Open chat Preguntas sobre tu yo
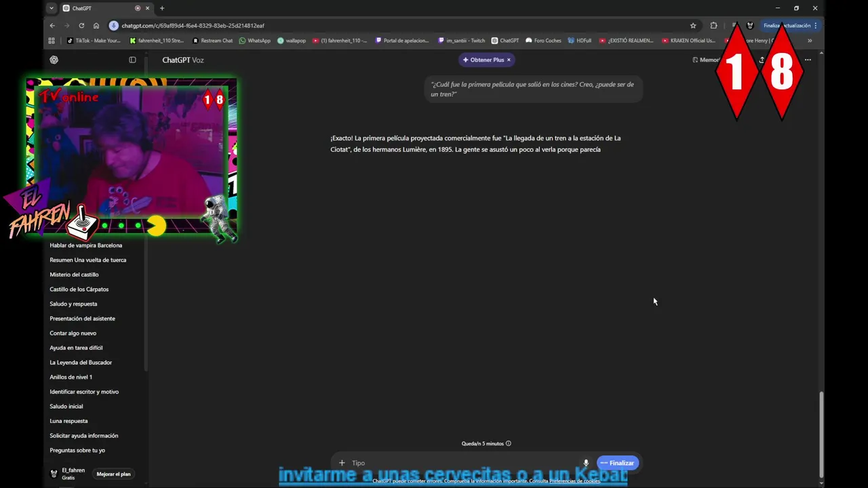Image resolution: width=868 pixels, height=488 pixels. pos(77,450)
